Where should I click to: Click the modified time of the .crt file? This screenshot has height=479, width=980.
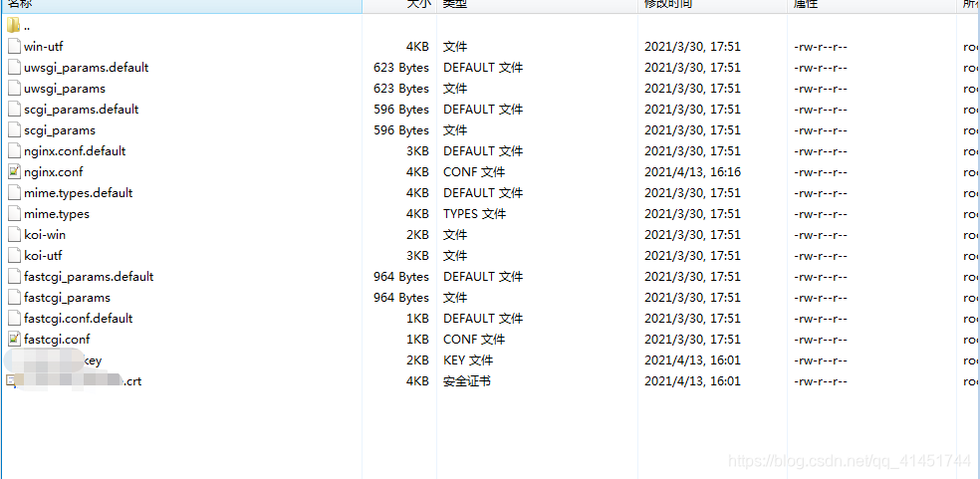tap(692, 380)
